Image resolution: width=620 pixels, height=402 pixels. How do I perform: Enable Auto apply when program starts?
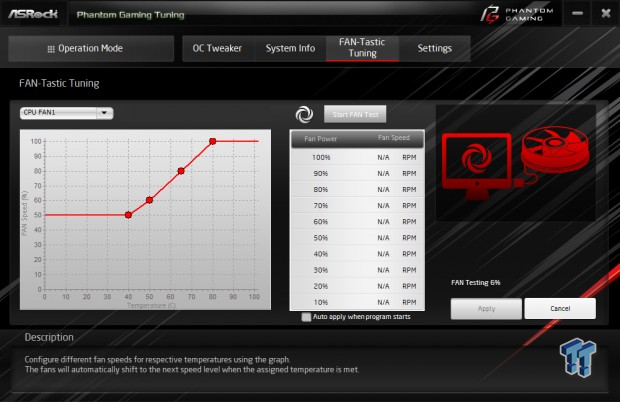[306, 317]
